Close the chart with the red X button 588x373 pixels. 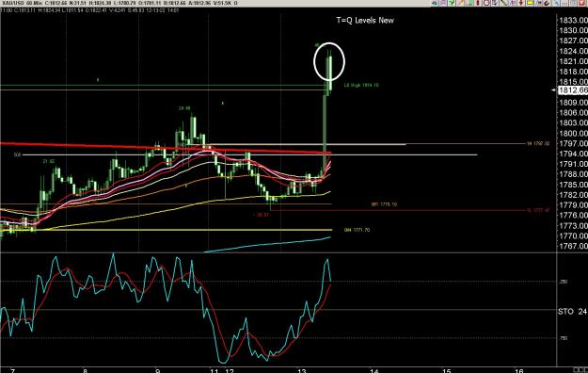click(581, 3)
